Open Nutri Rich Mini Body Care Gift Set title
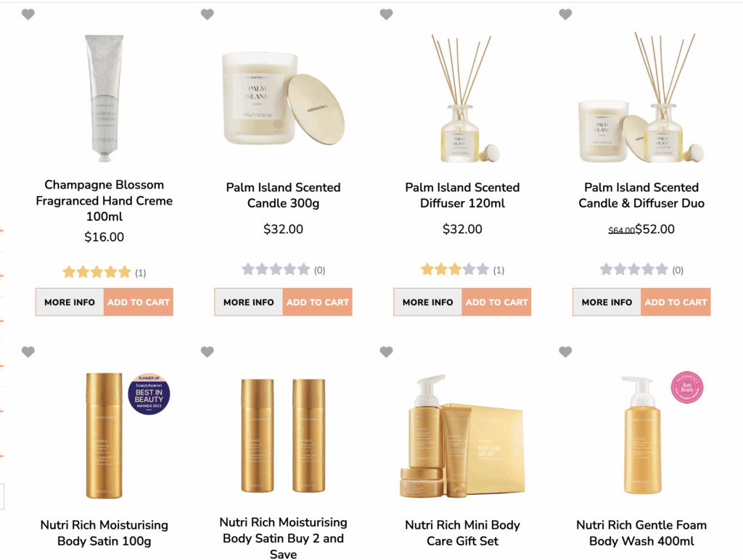The height and width of the screenshot is (560, 743). pos(462,533)
